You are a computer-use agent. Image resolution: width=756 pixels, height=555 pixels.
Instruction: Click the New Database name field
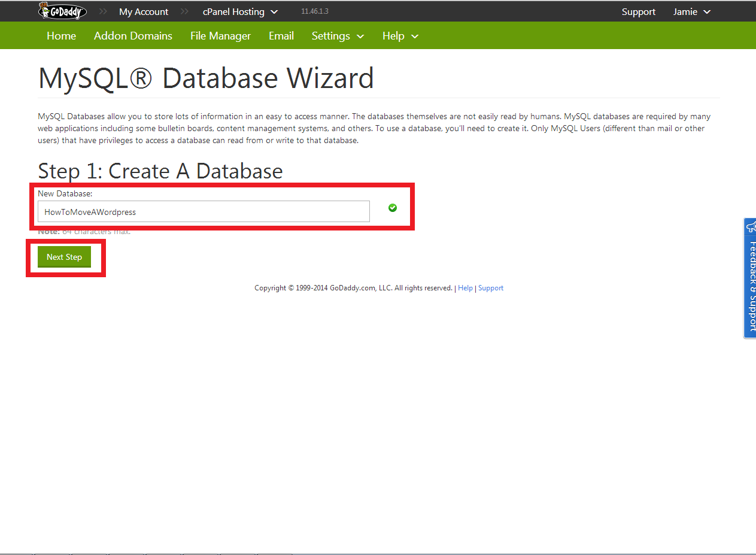204,211
